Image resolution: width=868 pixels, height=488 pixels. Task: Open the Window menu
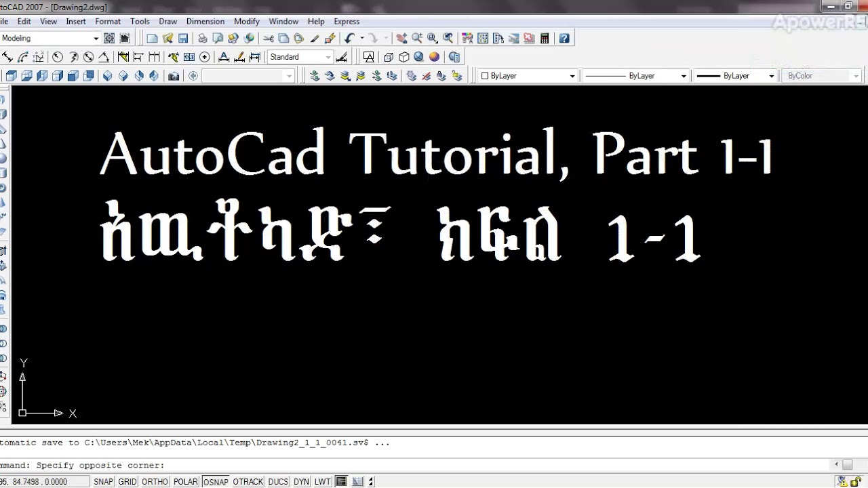pyautogui.click(x=283, y=21)
